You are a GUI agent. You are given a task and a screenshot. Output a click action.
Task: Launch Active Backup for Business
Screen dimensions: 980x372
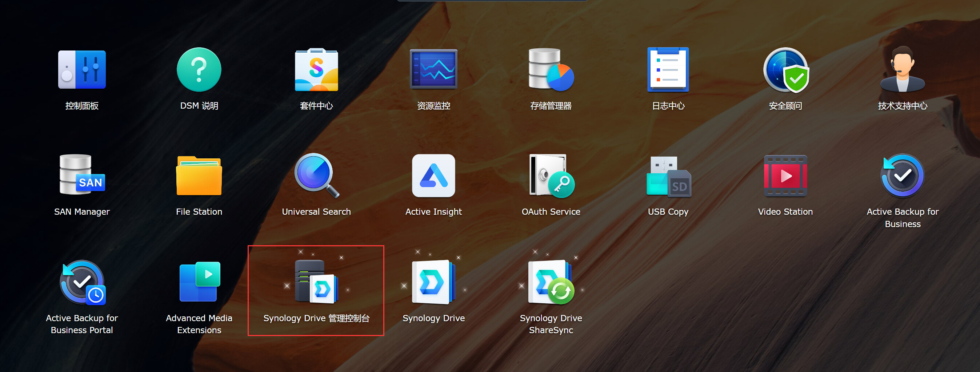point(903,175)
